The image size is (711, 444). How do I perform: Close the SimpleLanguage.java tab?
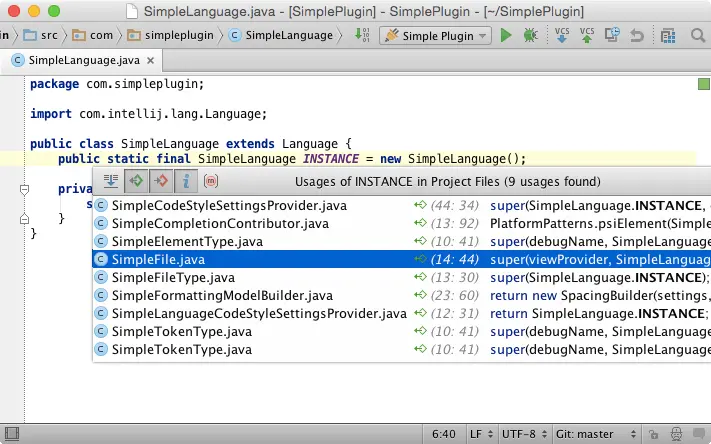click(151, 60)
